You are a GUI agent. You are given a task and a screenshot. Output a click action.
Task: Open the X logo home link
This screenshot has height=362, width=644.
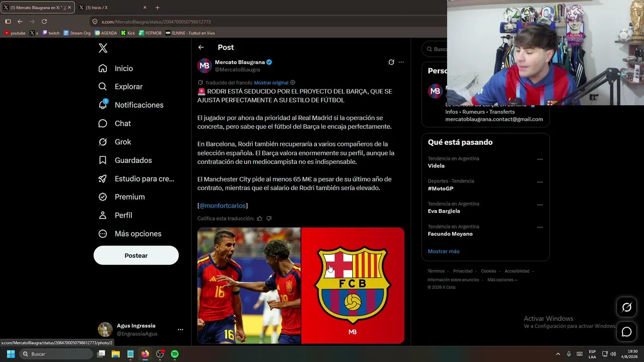click(x=103, y=48)
